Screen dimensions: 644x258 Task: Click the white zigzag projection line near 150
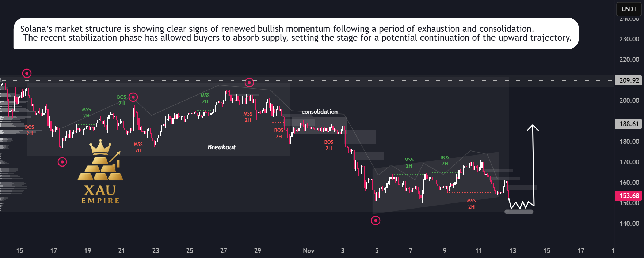[x=521, y=204]
